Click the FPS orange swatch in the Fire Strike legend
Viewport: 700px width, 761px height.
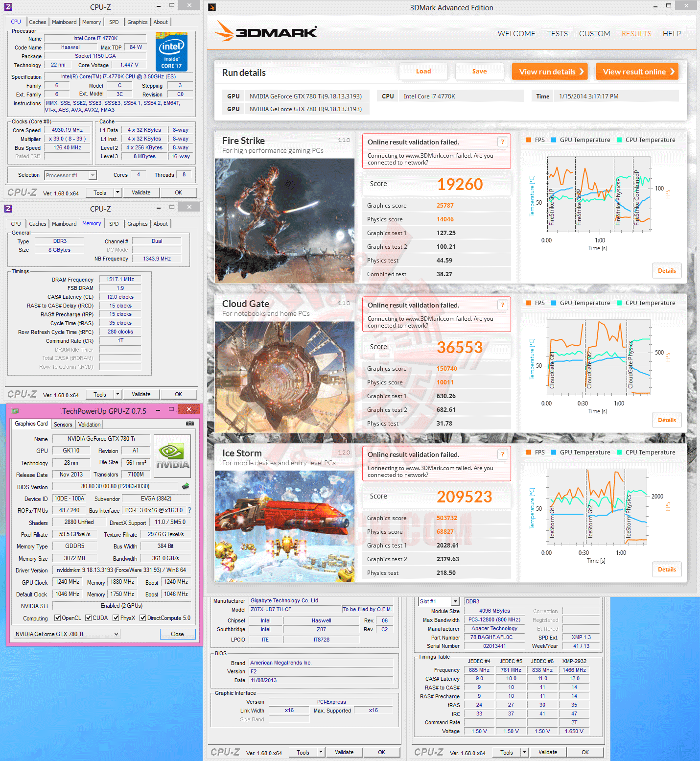tap(529, 140)
